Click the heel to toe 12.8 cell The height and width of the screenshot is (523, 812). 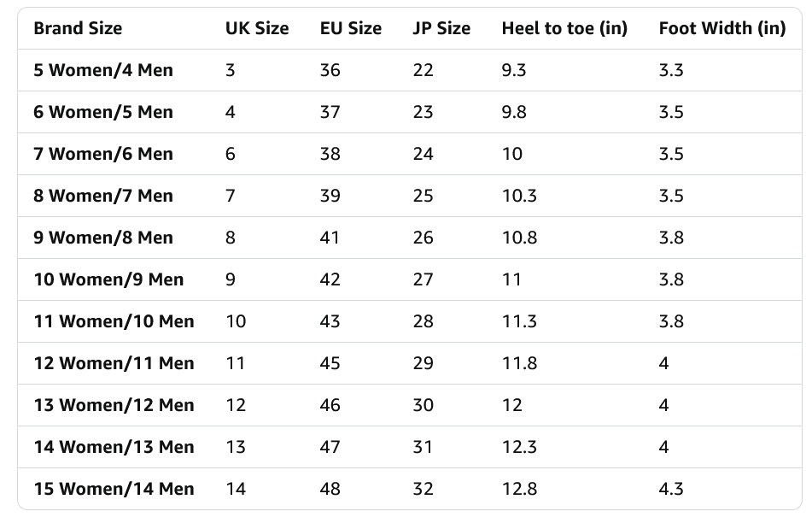point(519,489)
